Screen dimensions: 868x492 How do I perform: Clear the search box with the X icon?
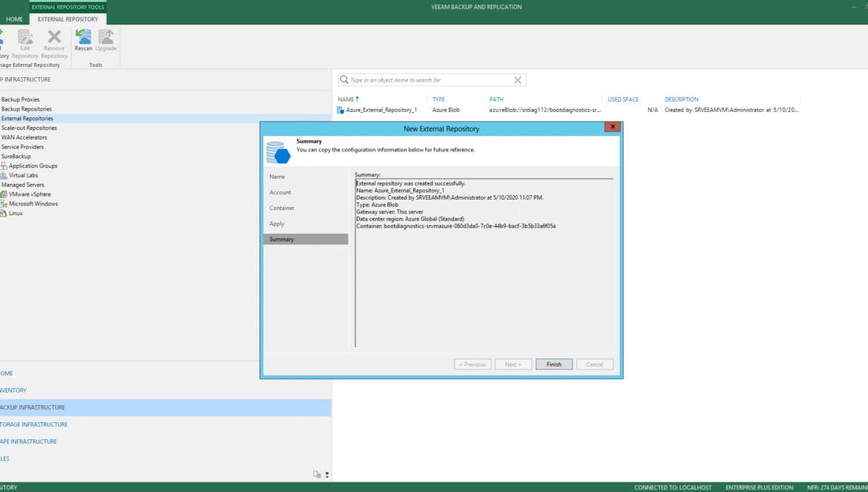click(518, 79)
